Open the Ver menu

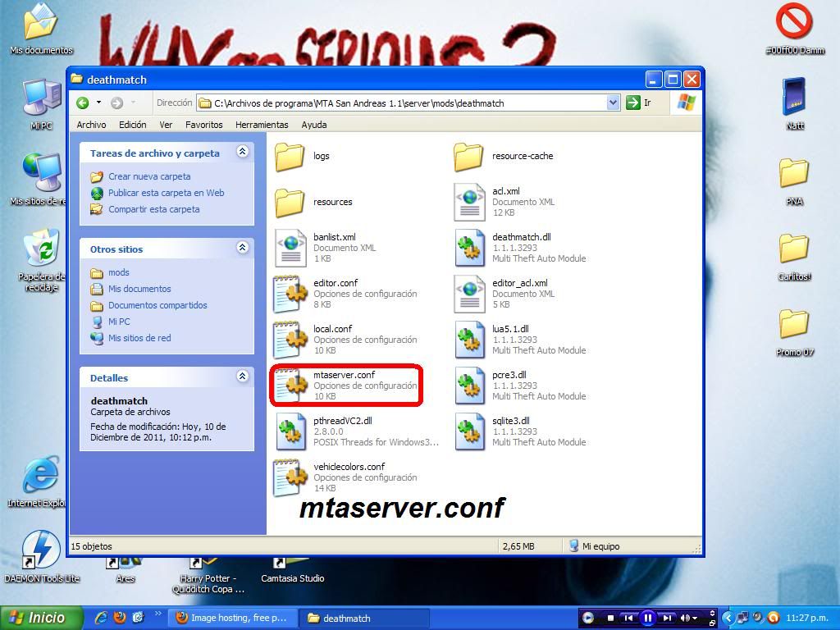pyautogui.click(x=166, y=125)
